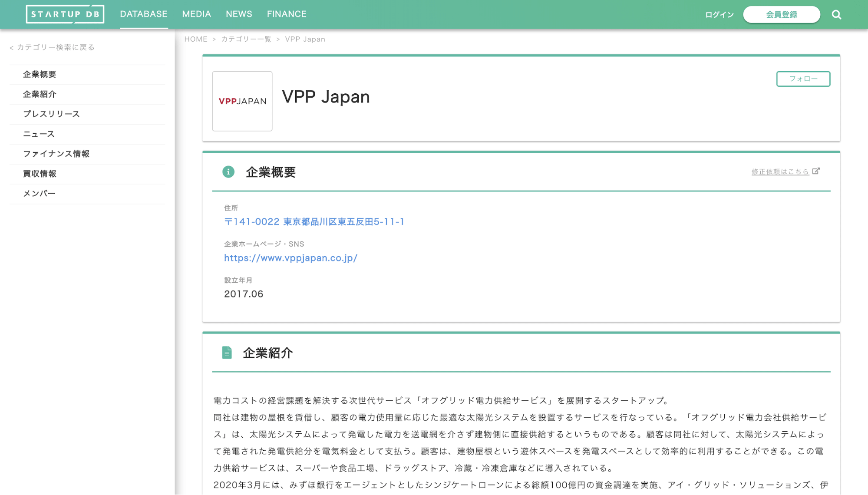The image size is (868, 495).
Task: Click the VPP Japan company logo thumbnail
Action: tap(242, 101)
